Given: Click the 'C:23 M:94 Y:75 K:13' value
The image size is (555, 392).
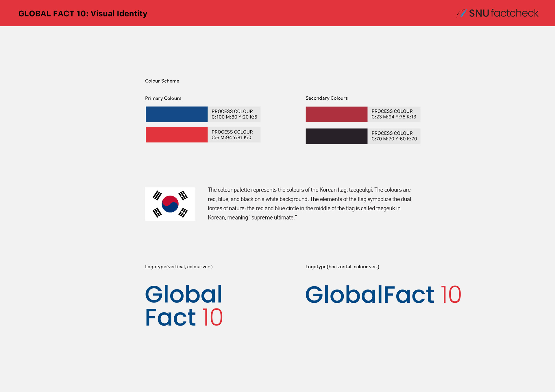Looking at the screenshot, I should pos(394,117).
